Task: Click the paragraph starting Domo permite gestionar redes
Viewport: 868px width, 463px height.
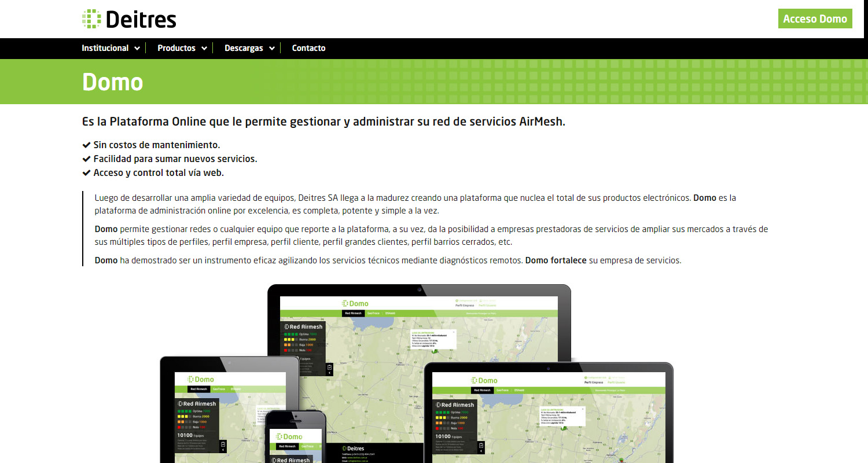Action: (x=431, y=236)
